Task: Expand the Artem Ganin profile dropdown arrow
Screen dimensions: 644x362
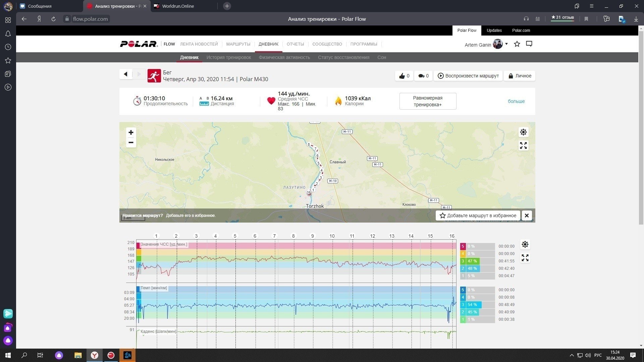Action: click(506, 44)
